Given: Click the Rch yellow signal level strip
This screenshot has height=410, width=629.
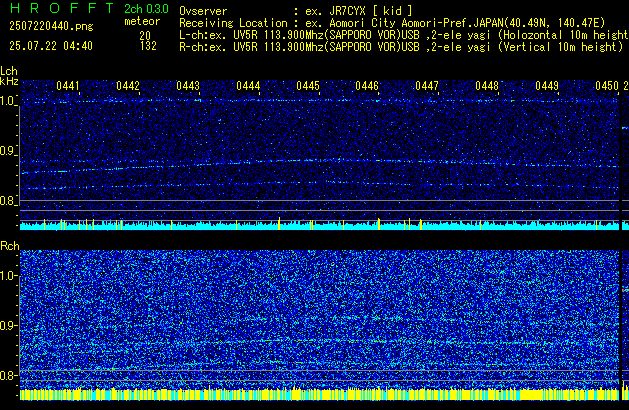Looking at the screenshot, I should 319,394.
